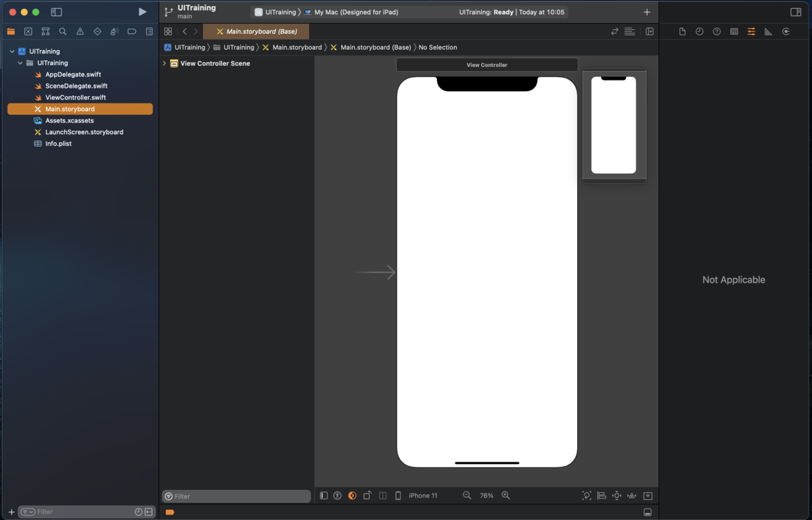Screen dimensions: 812x520
Task: Expand the View Controller Scene
Action: (164, 64)
